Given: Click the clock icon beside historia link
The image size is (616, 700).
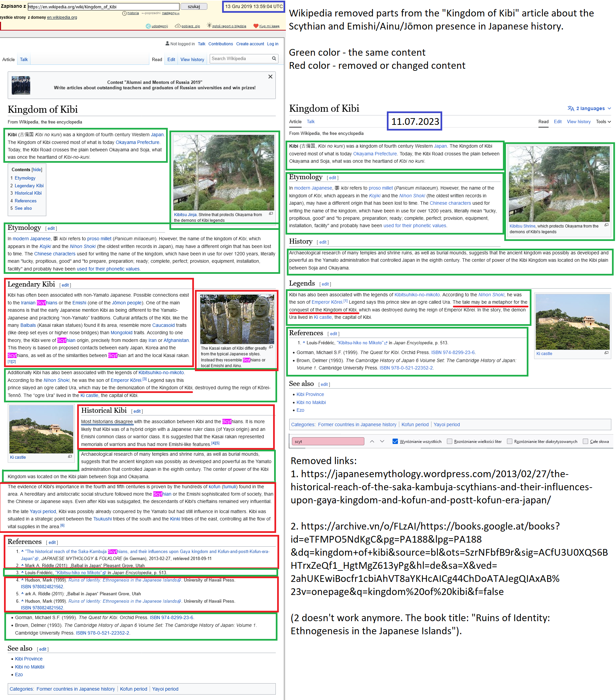Looking at the screenshot, I should point(124,13).
